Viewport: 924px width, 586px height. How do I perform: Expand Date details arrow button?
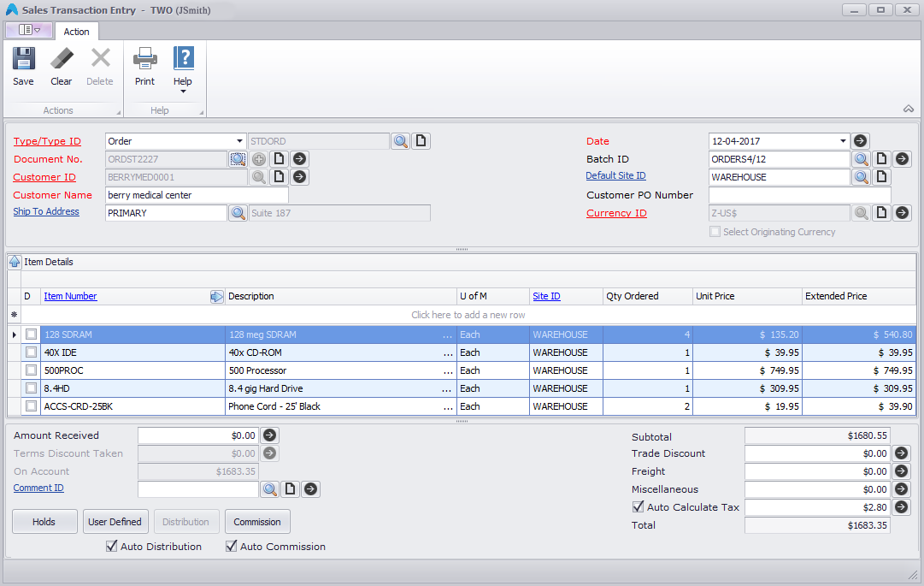click(x=861, y=141)
